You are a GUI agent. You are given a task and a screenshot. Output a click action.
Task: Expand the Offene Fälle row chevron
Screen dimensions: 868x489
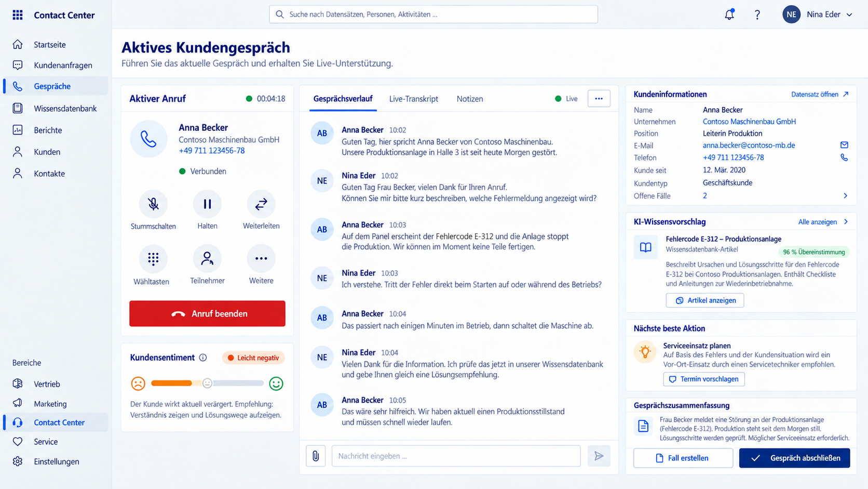[845, 196]
